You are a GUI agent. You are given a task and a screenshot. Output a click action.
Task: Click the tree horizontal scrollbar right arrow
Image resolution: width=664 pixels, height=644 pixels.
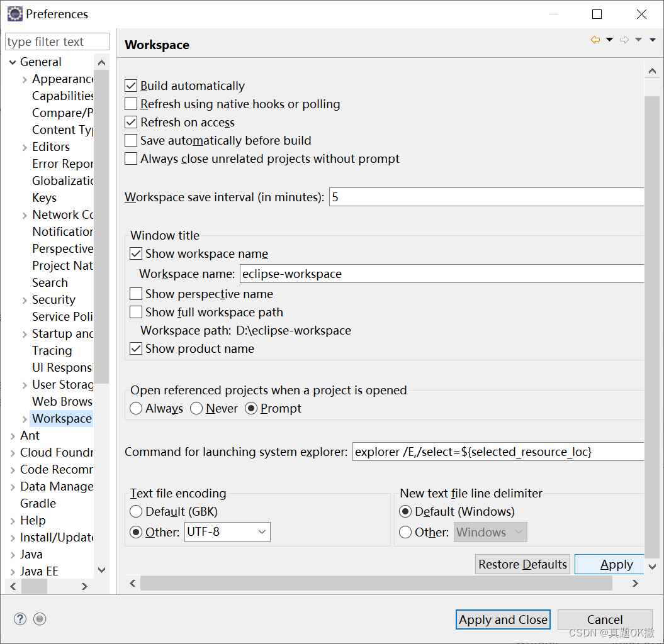pos(84,586)
